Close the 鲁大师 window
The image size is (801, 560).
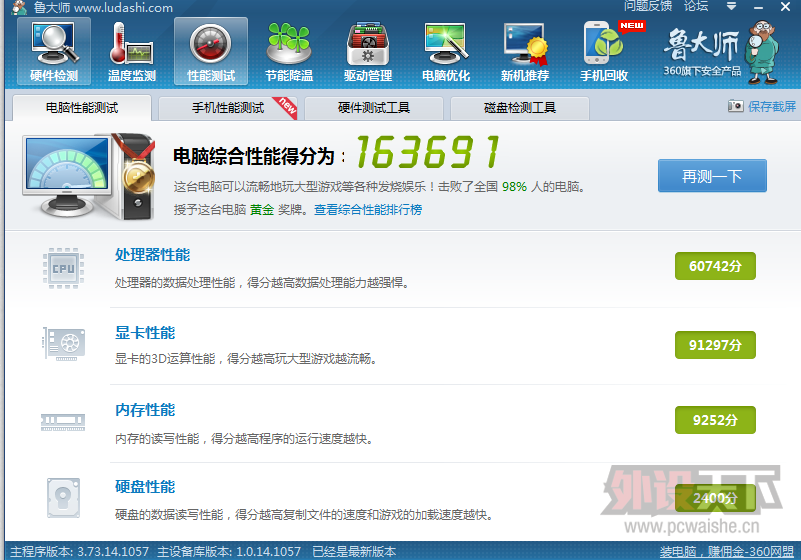click(786, 7)
